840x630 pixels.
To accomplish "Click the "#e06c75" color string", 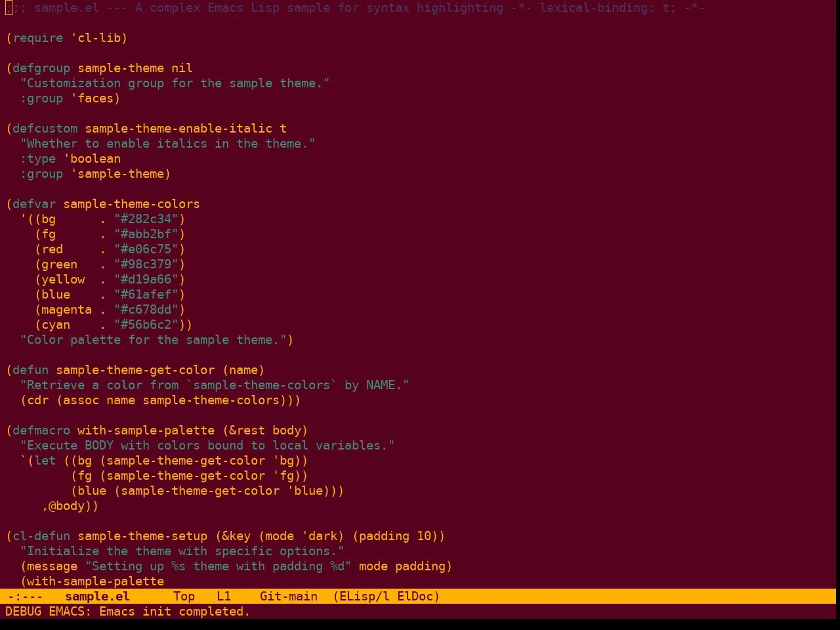I will click(x=146, y=249).
